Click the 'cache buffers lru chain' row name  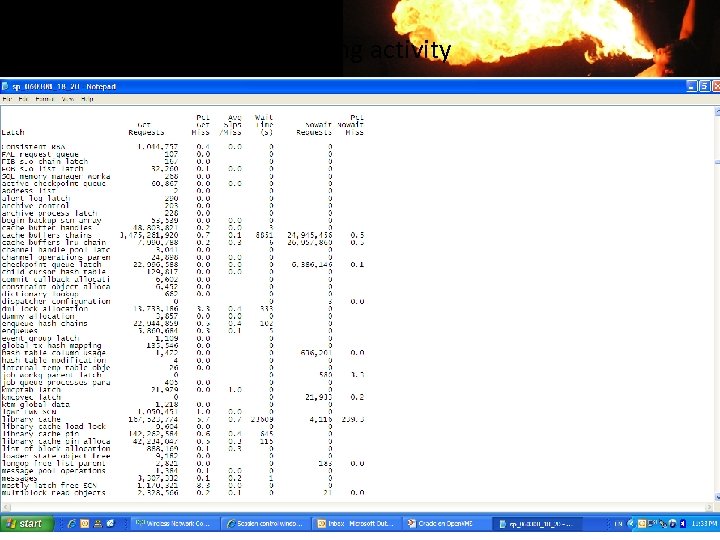click(x=54, y=242)
